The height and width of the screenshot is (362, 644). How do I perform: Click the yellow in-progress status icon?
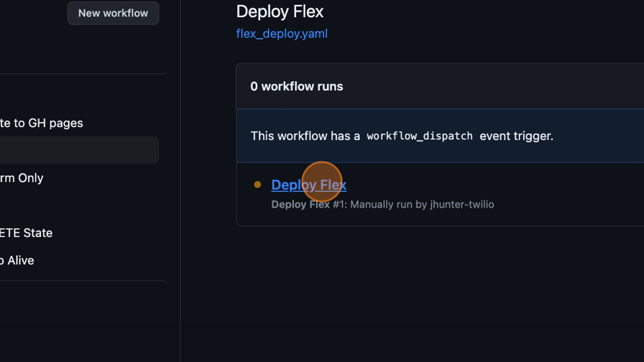(x=257, y=185)
